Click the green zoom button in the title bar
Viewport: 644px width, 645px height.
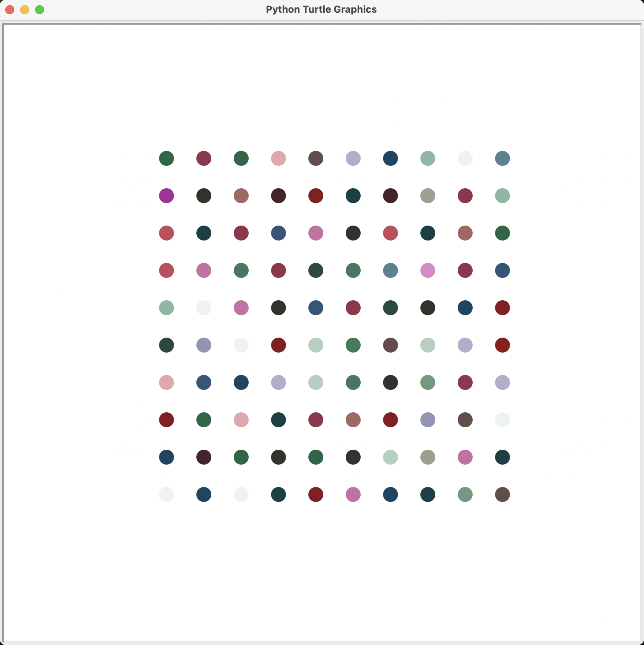click(40, 10)
